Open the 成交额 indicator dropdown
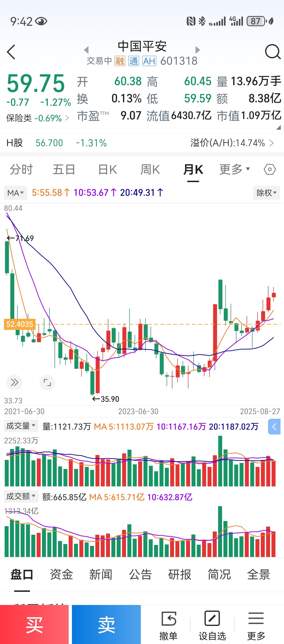 click(x=21, y=496)
